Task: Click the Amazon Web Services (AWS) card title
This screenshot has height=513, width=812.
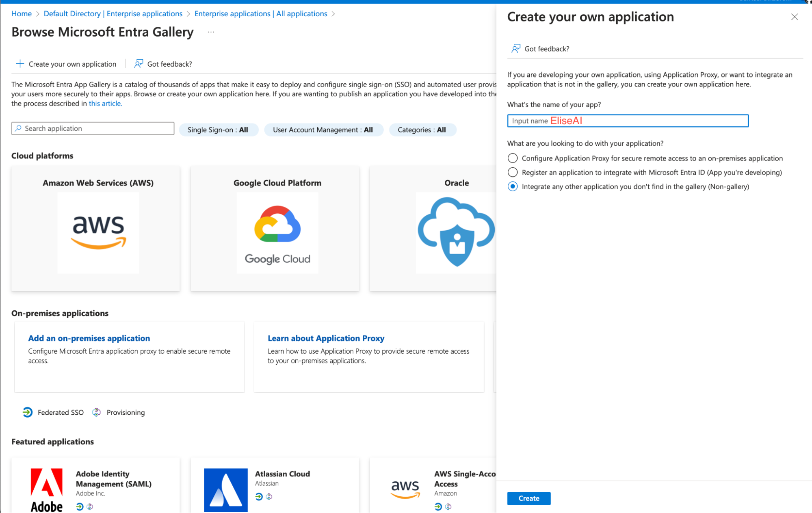Action: point(98,183)
